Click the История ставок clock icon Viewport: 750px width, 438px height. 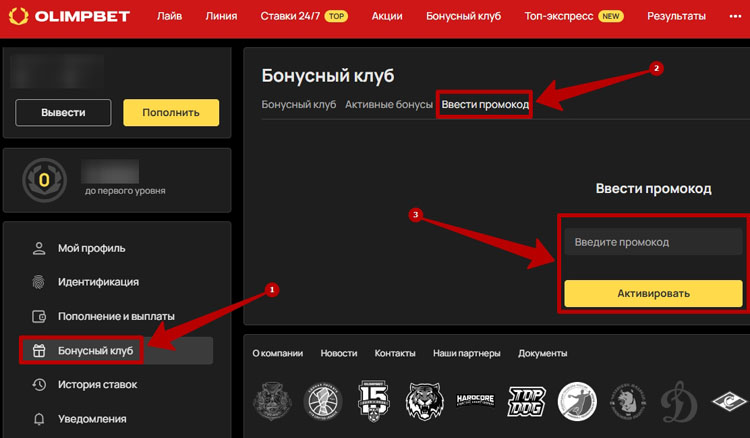point(39,384)
